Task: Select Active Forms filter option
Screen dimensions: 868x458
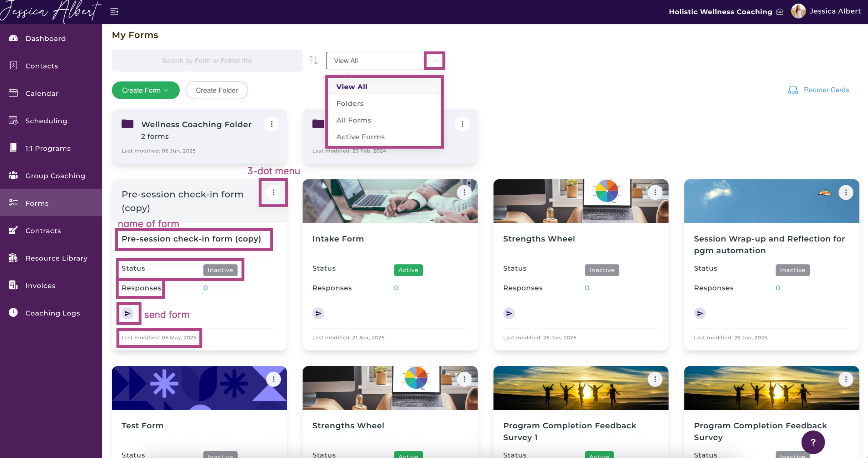Action: click(385, 137)
